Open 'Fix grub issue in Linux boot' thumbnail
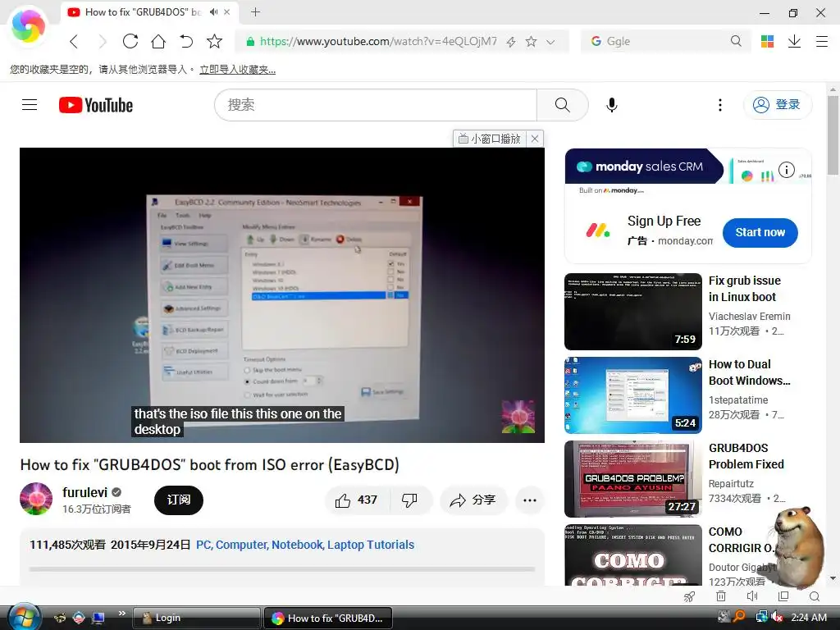This screenshot has height=630, width=840. (632, 312)
